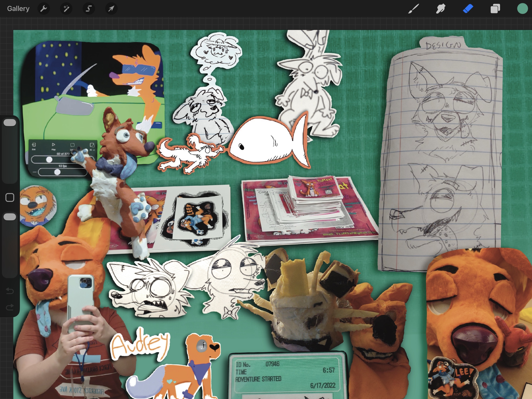The image size is (532, 399).
Task: Tap the orange Audrey signature on canvas
Action: (140, 345)
